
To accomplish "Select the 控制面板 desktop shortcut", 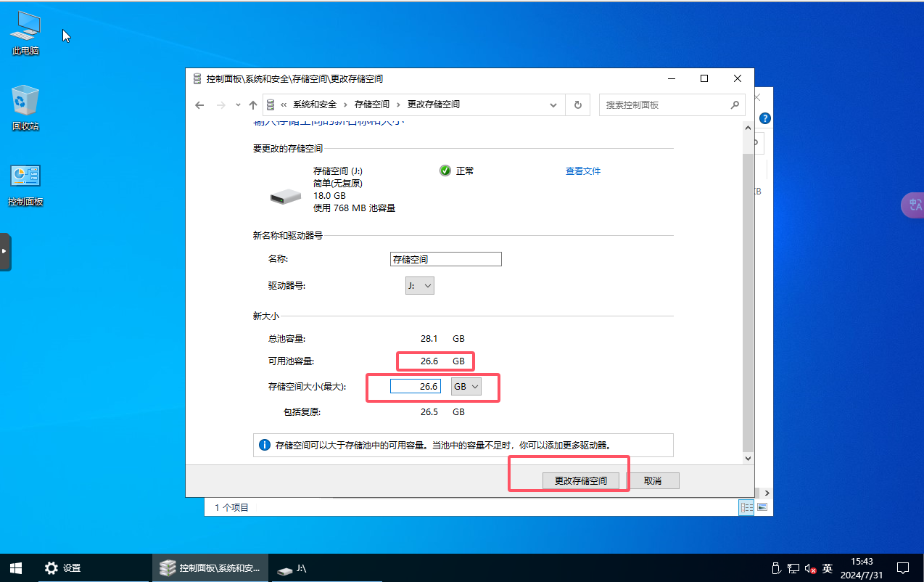I will click(25, 184).
